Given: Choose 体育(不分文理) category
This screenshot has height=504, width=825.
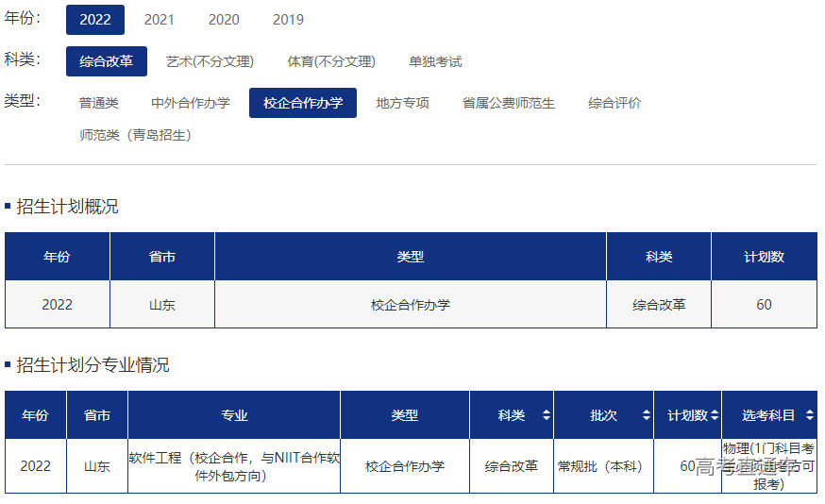Looking at the screenshot, I should tap(331, 61).
